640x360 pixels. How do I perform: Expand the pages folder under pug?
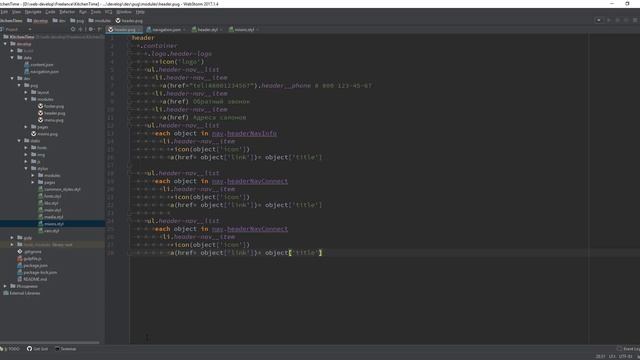[26, 127]
